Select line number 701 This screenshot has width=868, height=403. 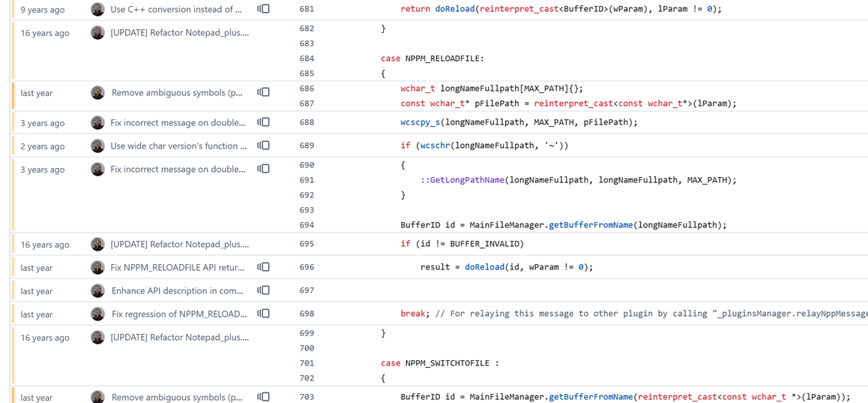point(306,364)
